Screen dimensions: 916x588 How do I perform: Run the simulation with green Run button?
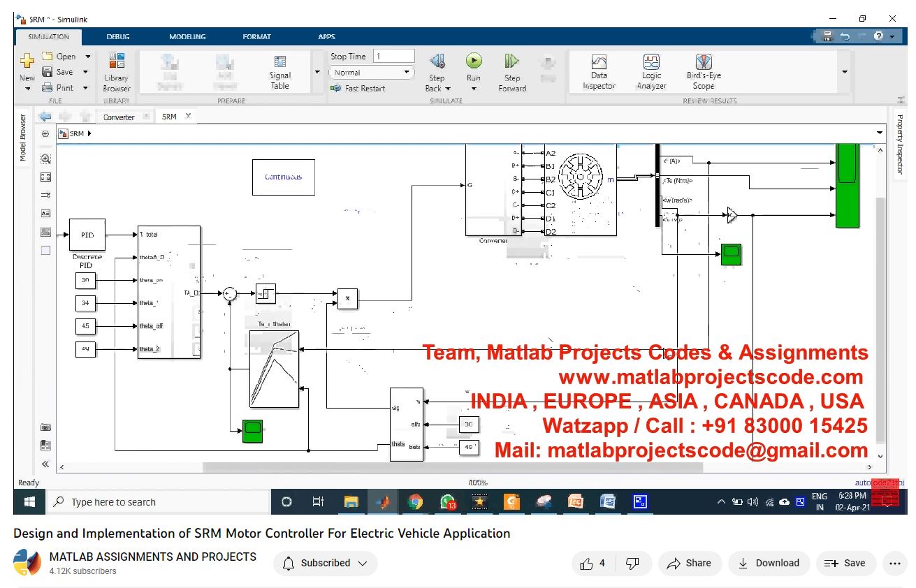tap(474, 61)
